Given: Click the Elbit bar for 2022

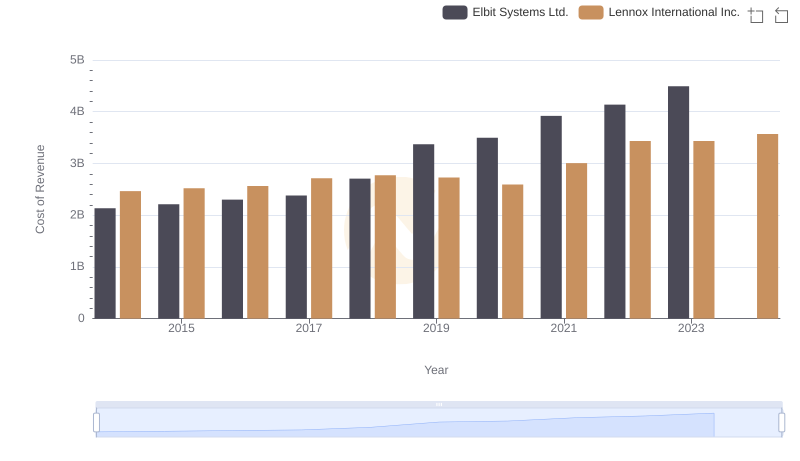Looking at the screenshot, I should click(x=615, y=212).
